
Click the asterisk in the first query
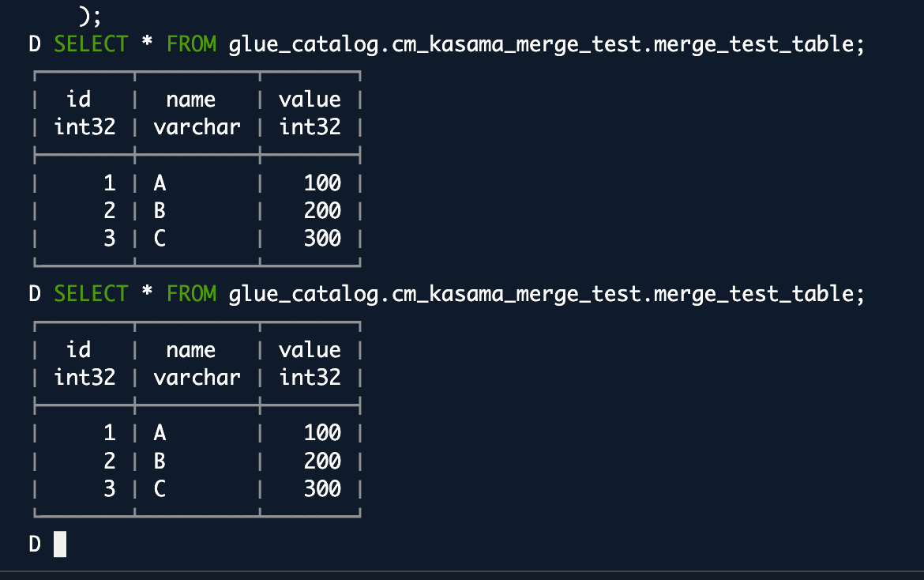pos(148,43)
